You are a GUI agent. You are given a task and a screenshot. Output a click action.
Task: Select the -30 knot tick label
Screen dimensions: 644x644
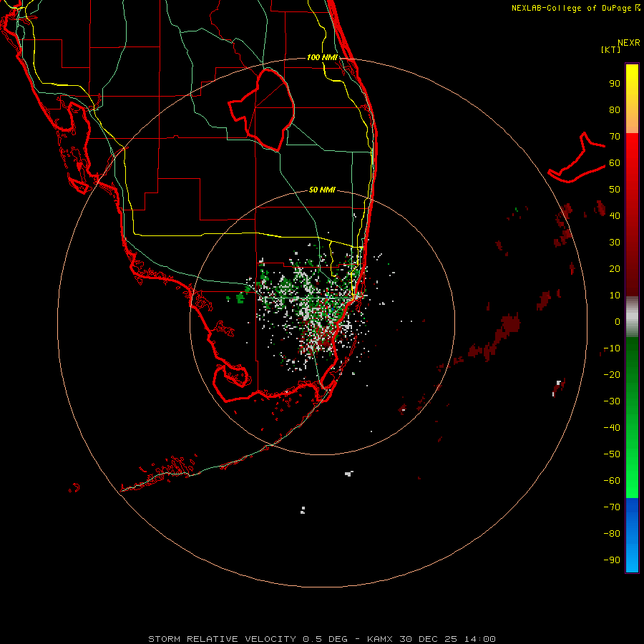[x=612, y=401]
